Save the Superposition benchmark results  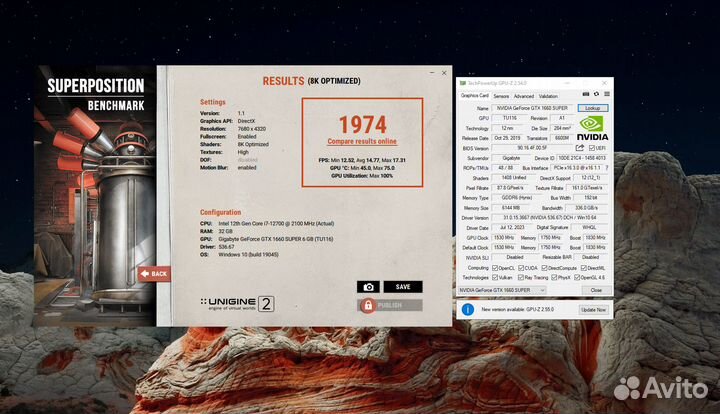(403, 287)
